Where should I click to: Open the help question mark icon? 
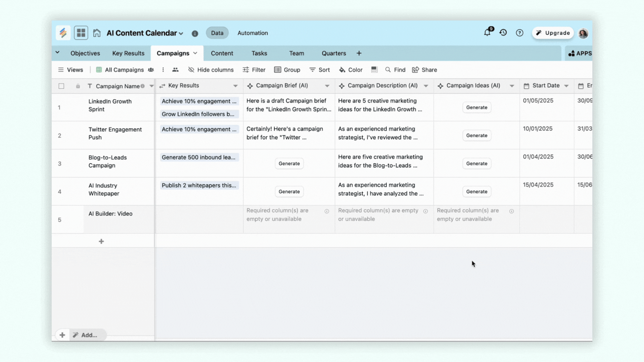(x=519, y=33)
